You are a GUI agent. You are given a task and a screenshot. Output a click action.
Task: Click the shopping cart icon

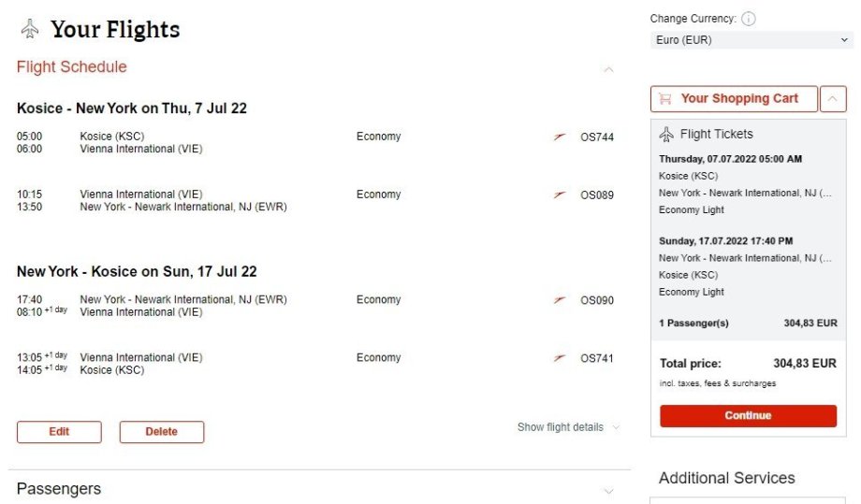click(665, 98)
